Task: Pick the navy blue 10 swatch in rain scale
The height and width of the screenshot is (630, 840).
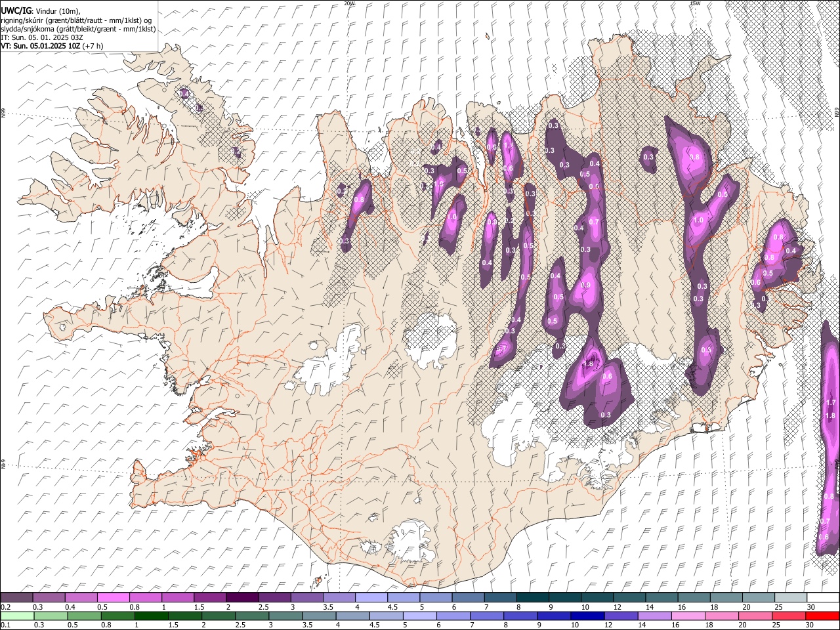Action: (x=587, y=616)
